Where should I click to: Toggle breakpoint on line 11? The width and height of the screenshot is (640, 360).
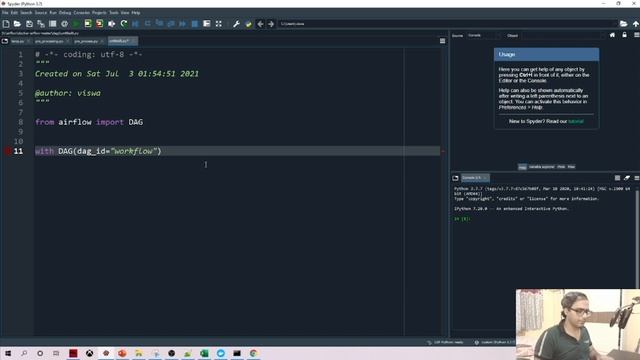(x=7, y=151)
